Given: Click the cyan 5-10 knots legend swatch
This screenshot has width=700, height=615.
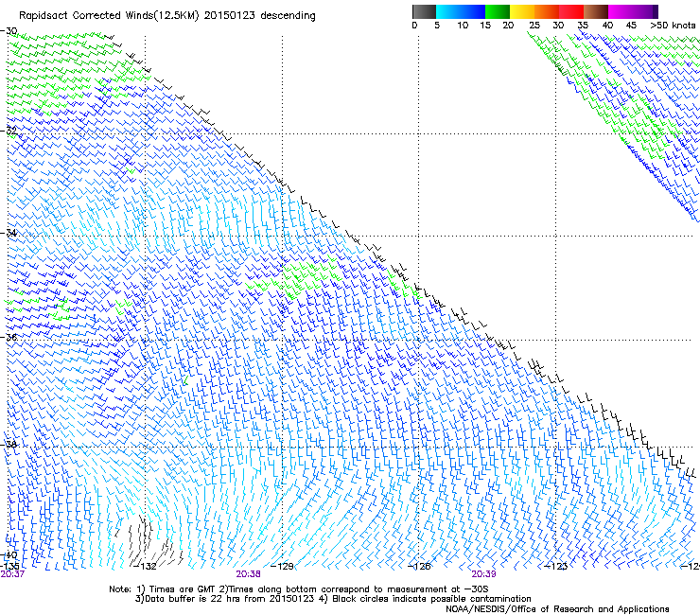Looking at the screenshot, I should pyautogui.click(x=448, y=11).
